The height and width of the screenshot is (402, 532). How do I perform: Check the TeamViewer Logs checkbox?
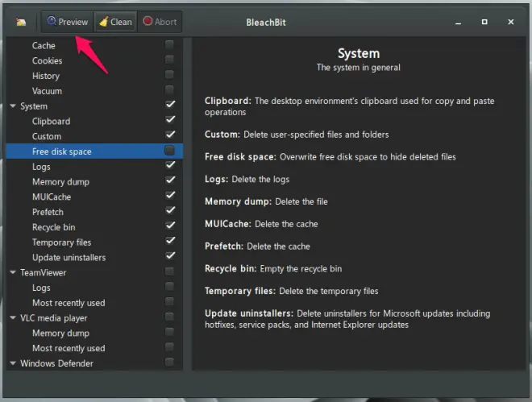(x=169, y=287)
